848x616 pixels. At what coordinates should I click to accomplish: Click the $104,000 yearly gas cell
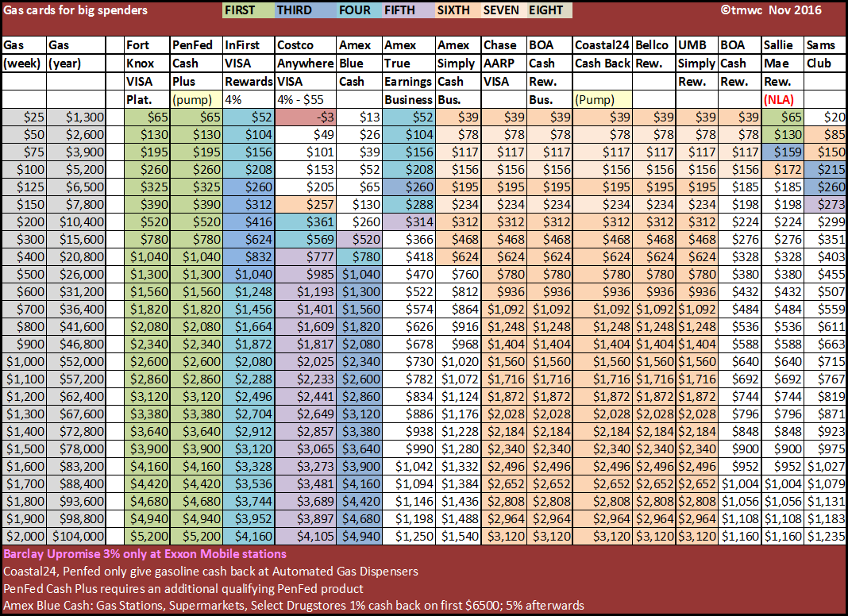tap(75, 536)
